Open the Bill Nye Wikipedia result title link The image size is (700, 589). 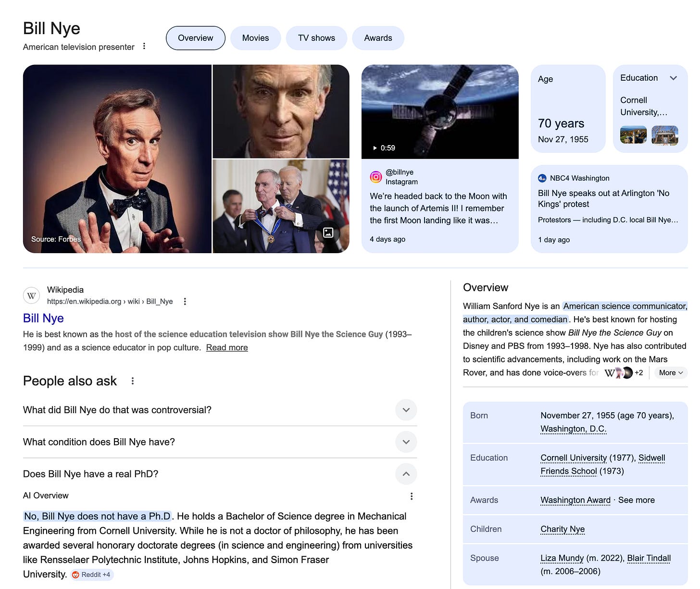pyautogui.click(x=43, y=318)
